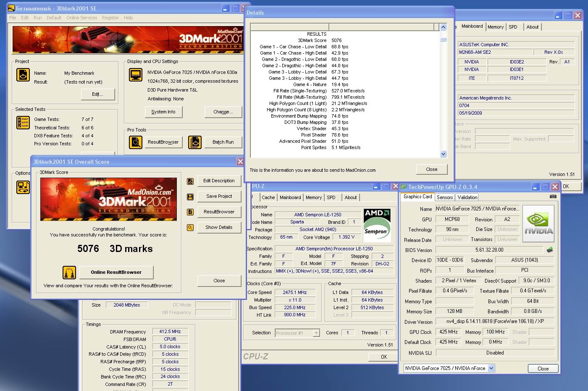Image resolution: width=588 pixels, height=391 pixels.
Task: Switch to Cache tab in front CPU-Z
Action: pyautogui.click(x=268, y=197)
